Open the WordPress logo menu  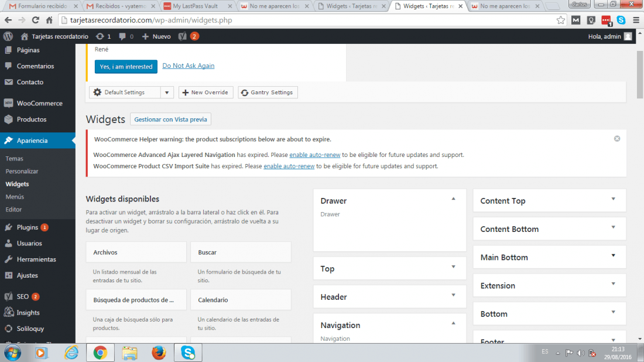click(x=8, y=36)
